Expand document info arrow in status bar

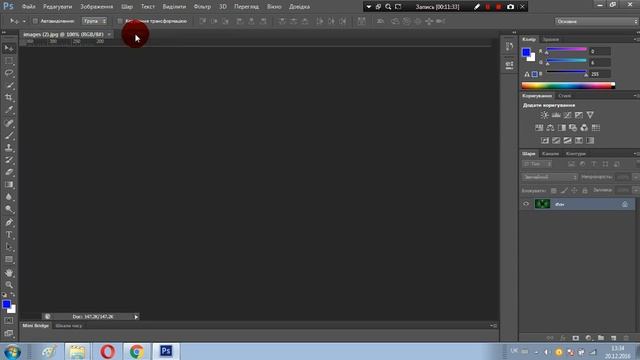coord(136,317)
